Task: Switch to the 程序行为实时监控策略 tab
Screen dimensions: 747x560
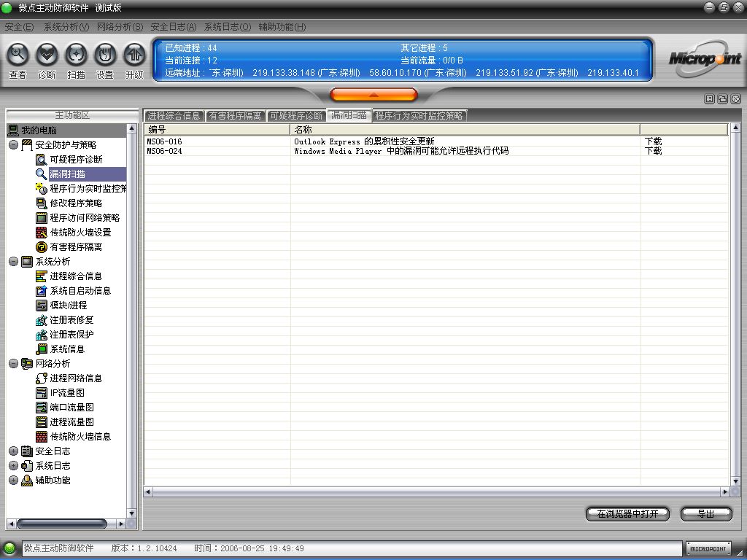Action: [419, 116]
